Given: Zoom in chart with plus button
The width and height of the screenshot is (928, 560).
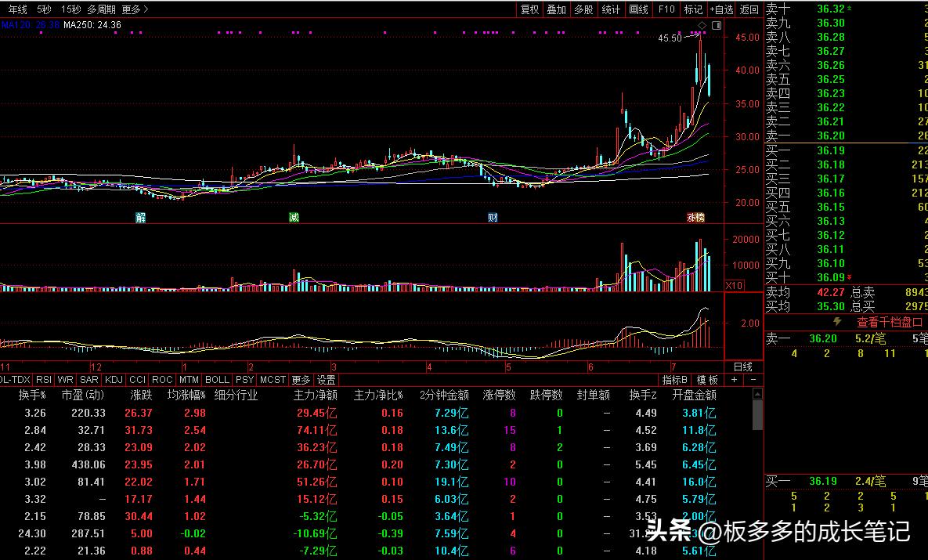Looking at the screenshot, I should click(734, 379).
